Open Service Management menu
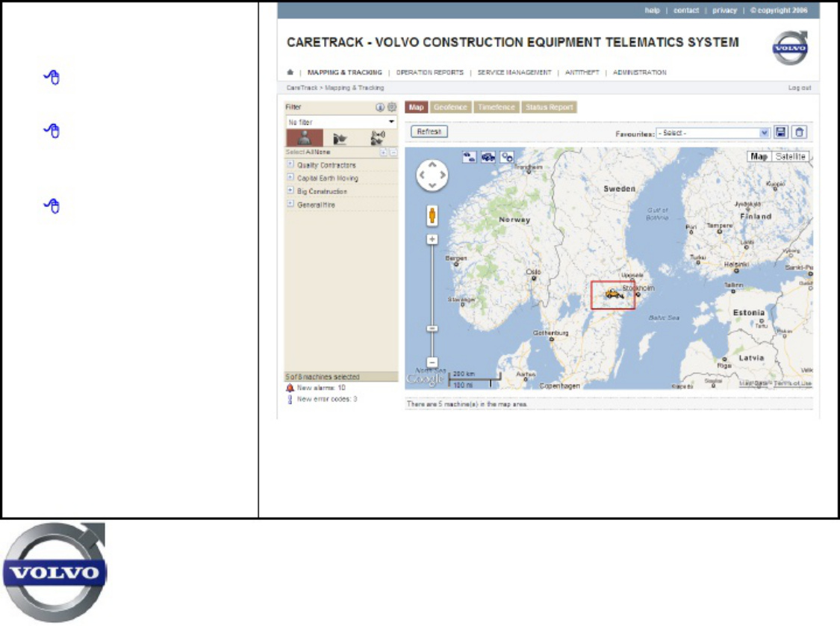840x626 pixels. tap(514, 72)
